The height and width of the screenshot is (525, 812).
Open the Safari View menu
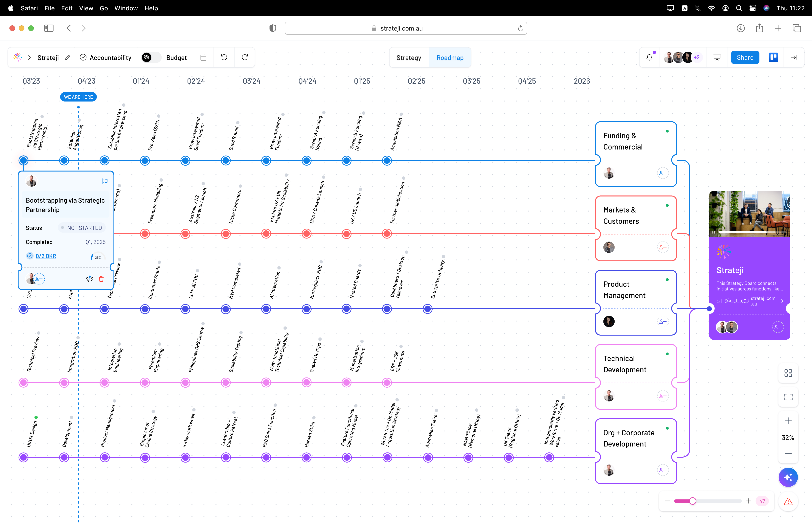[86, 8]
